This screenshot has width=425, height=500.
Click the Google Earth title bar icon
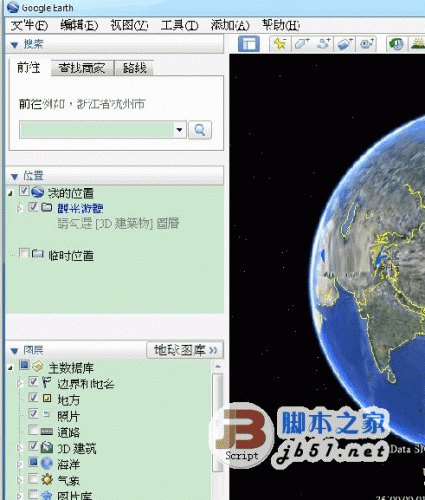[x=13, y=7]
